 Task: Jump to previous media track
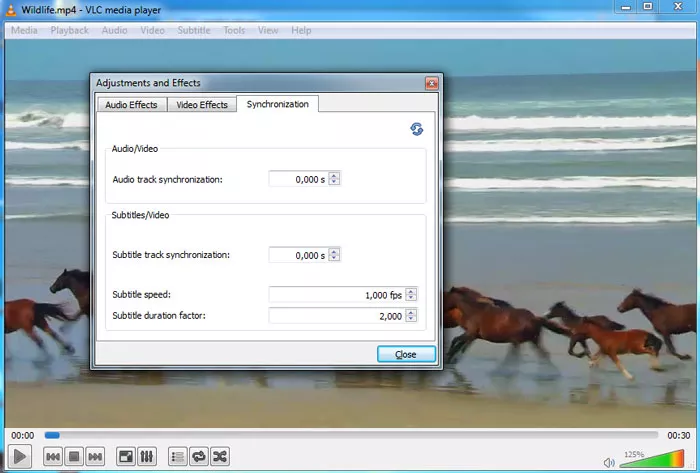click(53, 456)
